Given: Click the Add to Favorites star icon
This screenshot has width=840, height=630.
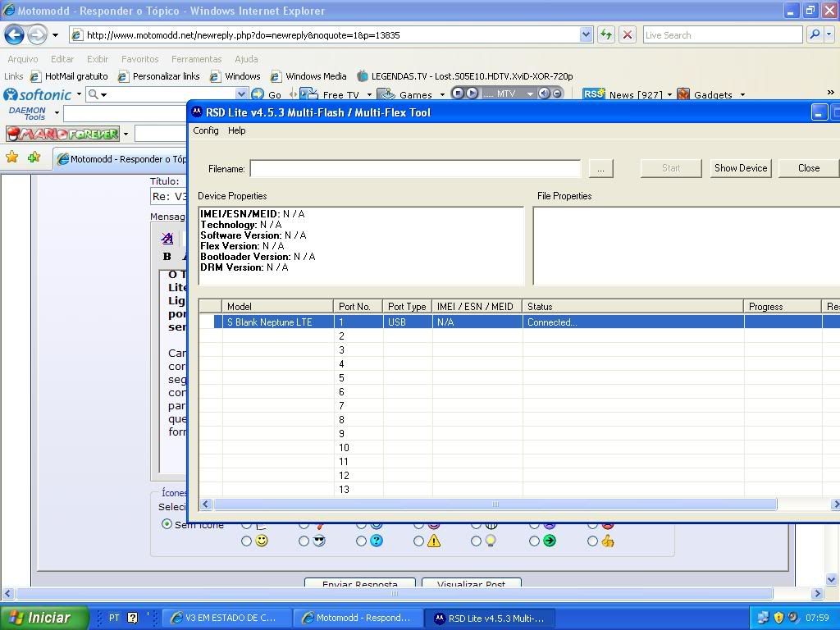Looking at the screenshot, I should [x=34, y=157].
